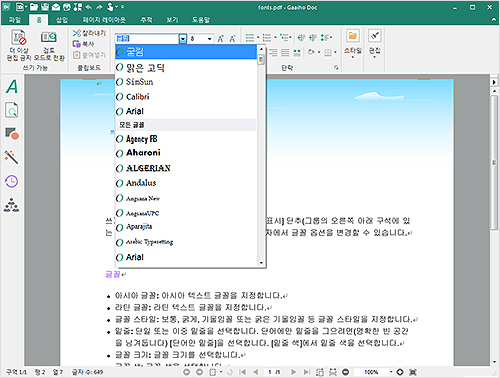Click 잘라내기 (cut) in the clipboard group
Viewport: 500px width, 378px height.
89,33
